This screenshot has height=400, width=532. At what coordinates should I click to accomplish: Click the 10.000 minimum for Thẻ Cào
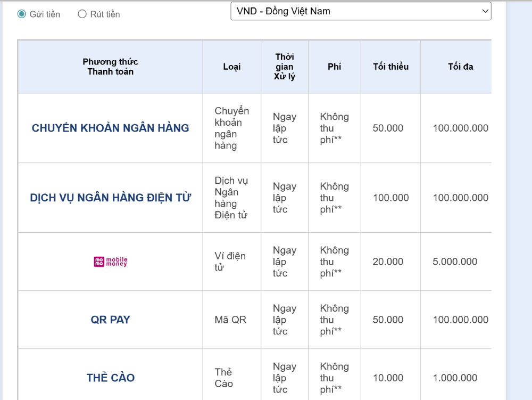click(388, 378)
